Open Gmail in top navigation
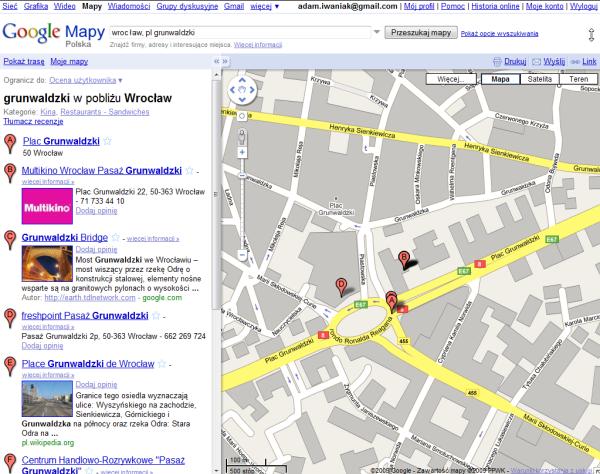 (x=234, y=6)
